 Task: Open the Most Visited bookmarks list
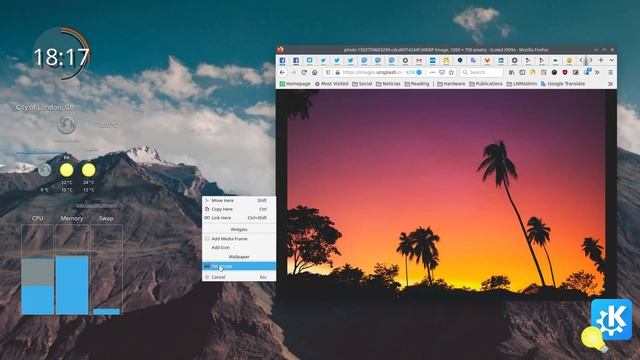click(331, 84)
